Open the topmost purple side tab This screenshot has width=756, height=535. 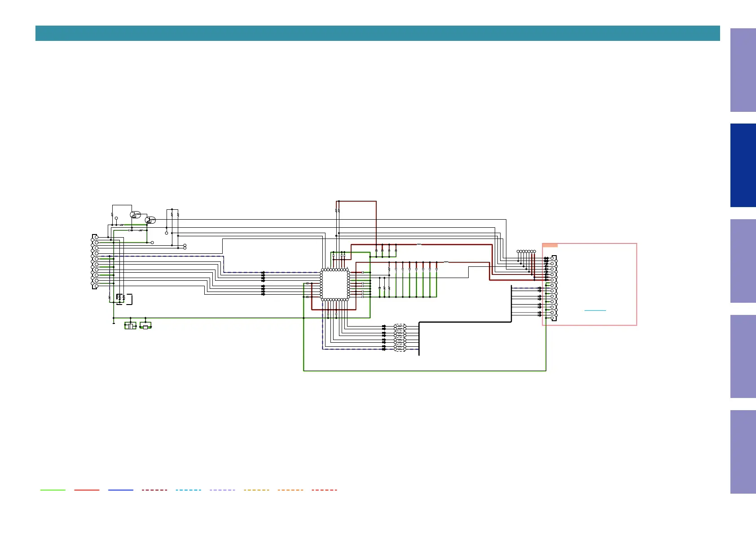pyautogui.click(x=743, y=70)
